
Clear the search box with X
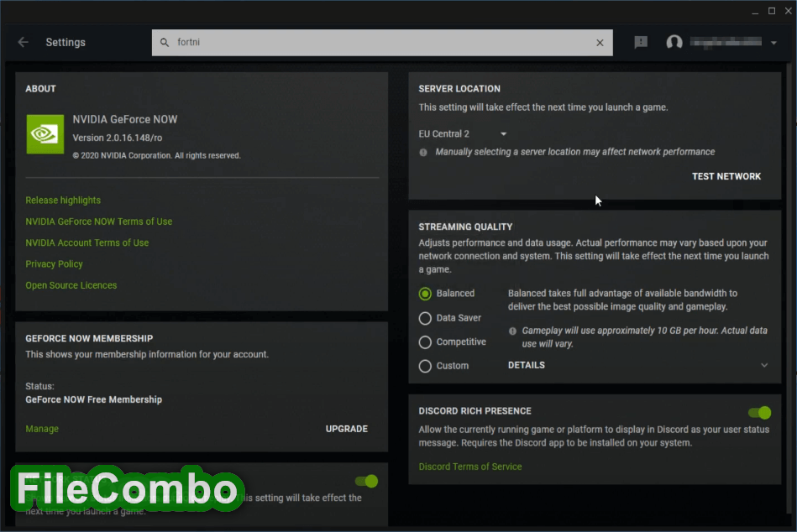click(x=600, y=43)
